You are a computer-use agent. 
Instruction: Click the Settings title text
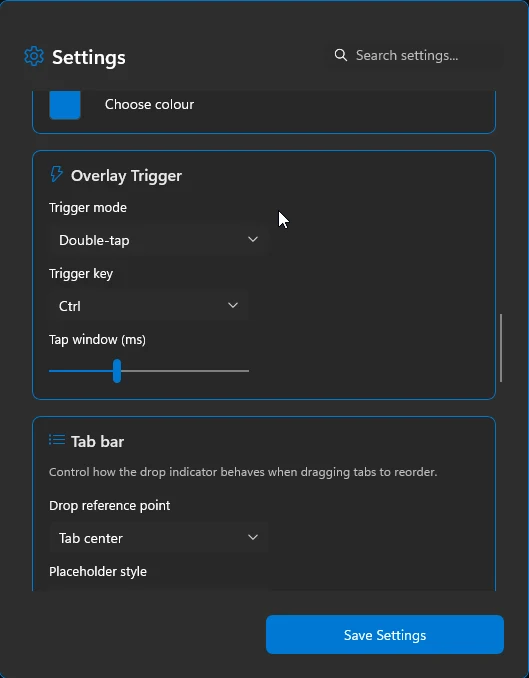pyautogui.click(x=89, y=57)
